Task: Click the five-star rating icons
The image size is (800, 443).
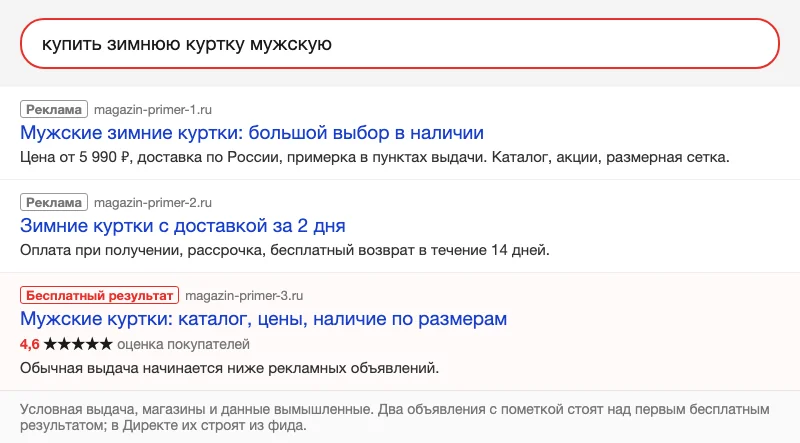Action: point(78,344)
